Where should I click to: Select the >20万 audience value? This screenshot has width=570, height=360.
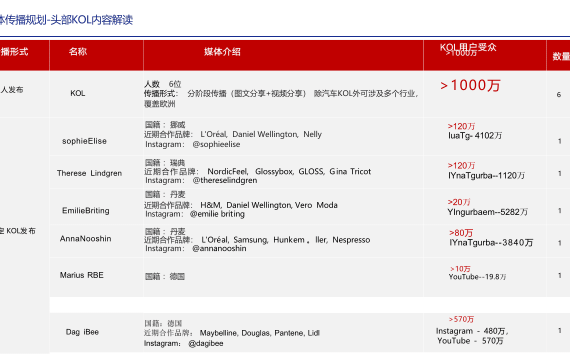pyautogui.click(x=459, y=202)
